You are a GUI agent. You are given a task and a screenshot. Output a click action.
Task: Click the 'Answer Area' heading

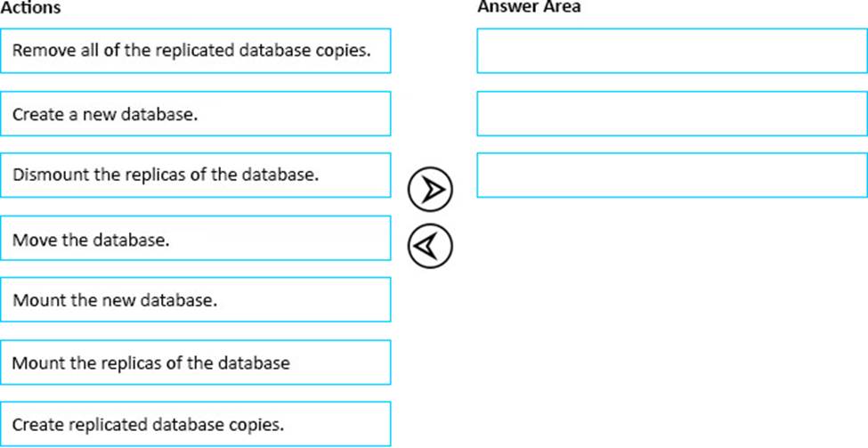pos(529,7)
